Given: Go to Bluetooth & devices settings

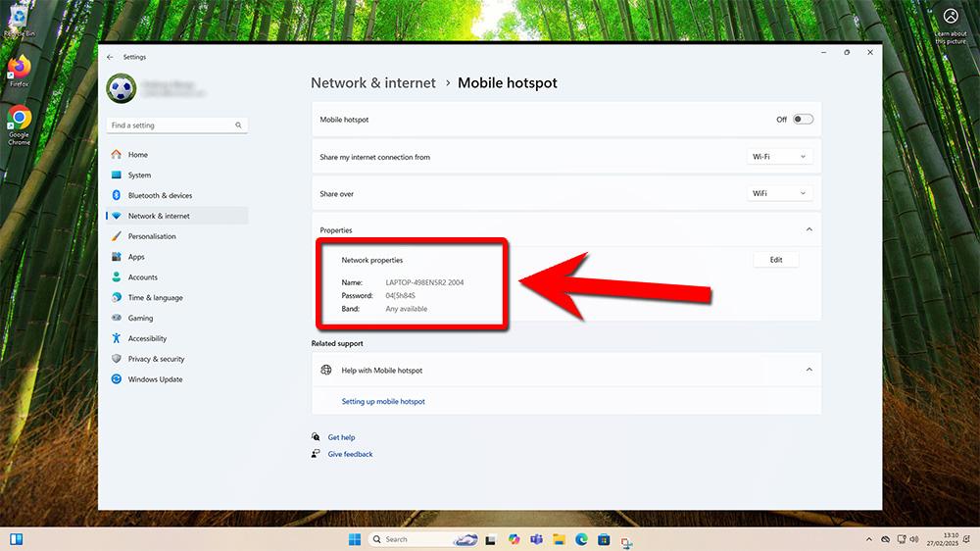Looking at the screenshot, I should tap(160, 195).
